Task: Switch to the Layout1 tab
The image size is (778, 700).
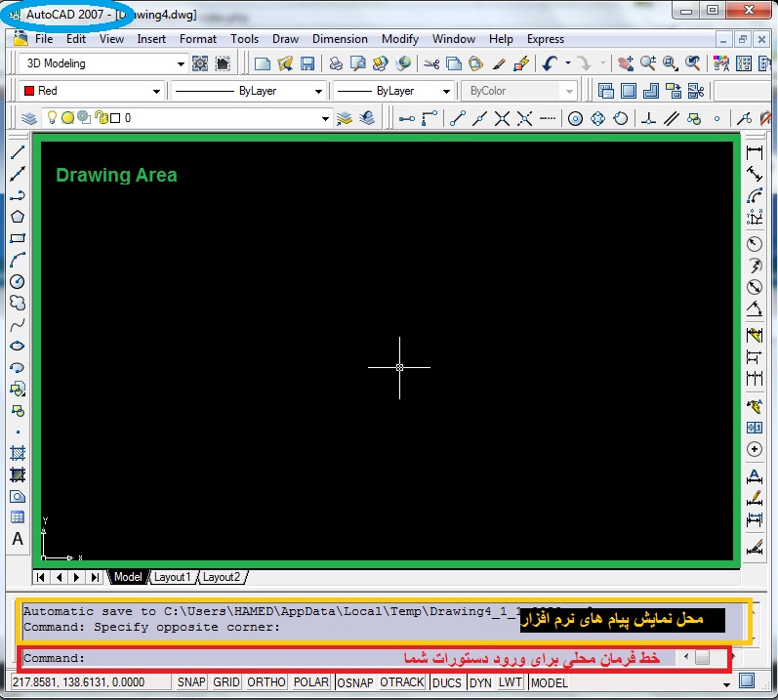Action: point(173,577)
